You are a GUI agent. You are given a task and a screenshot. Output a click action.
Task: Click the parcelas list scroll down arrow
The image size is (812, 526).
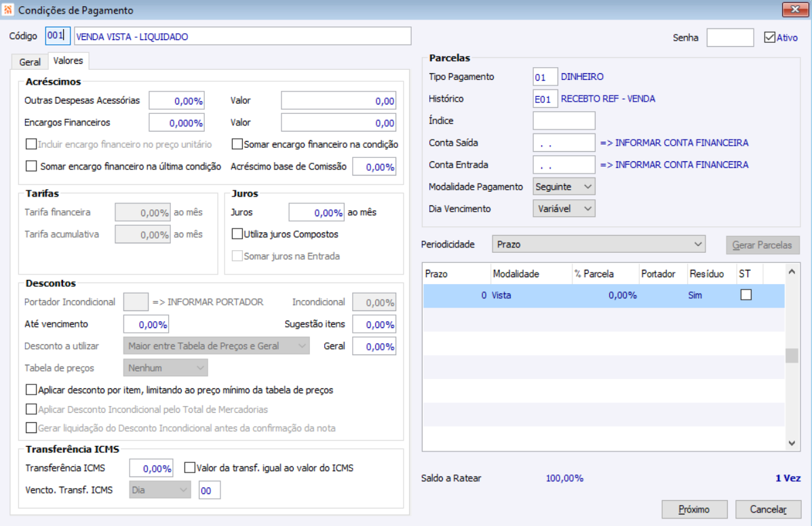click(x=792, y=443)
